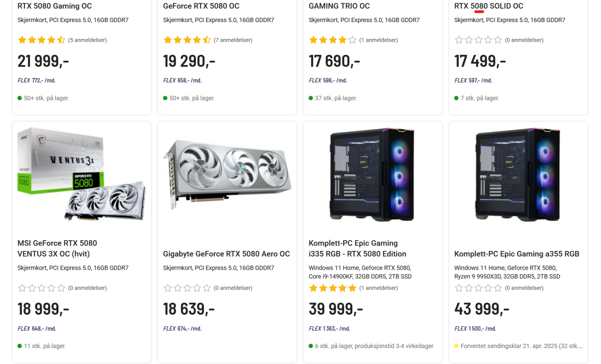Screen dimensions: 601x364
Task: Open Gigabyte GeForce RTX 5080 Aero OC title
Action: [x=226, y=254]
